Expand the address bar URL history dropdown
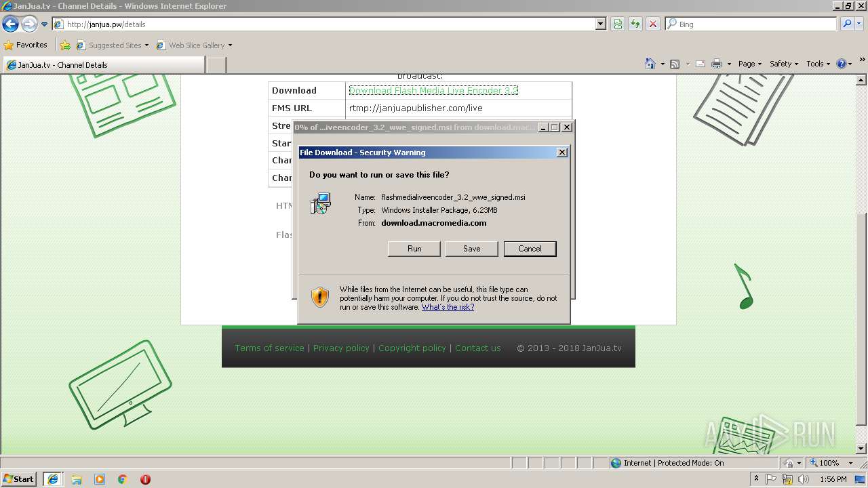 tap(601, 24)
